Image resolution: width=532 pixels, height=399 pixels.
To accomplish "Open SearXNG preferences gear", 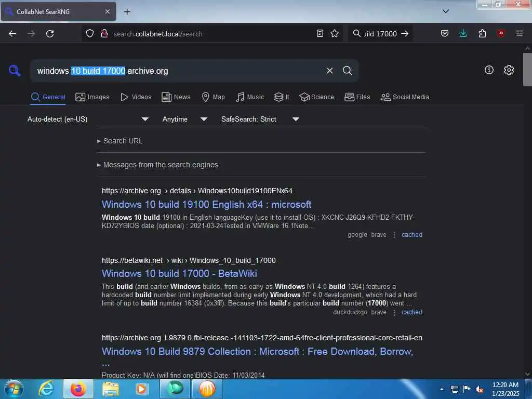I will click(x=509, y=70).
